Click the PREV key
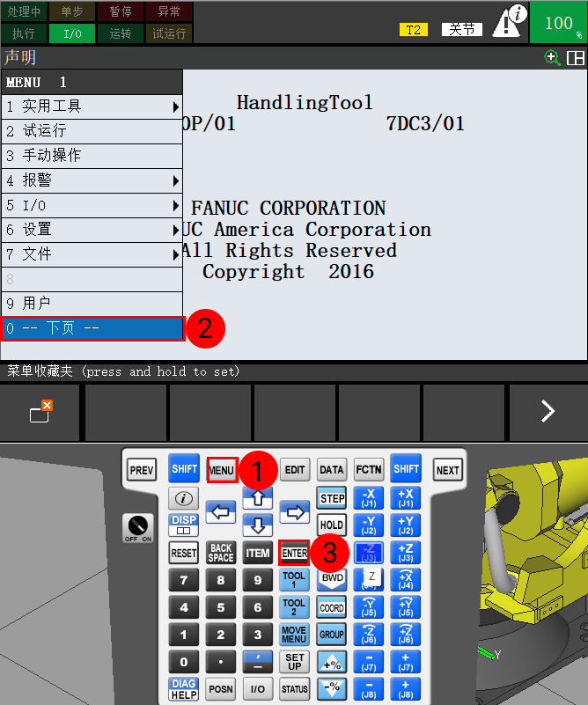Screen dimensions: 588x705 tap(142, 470)
